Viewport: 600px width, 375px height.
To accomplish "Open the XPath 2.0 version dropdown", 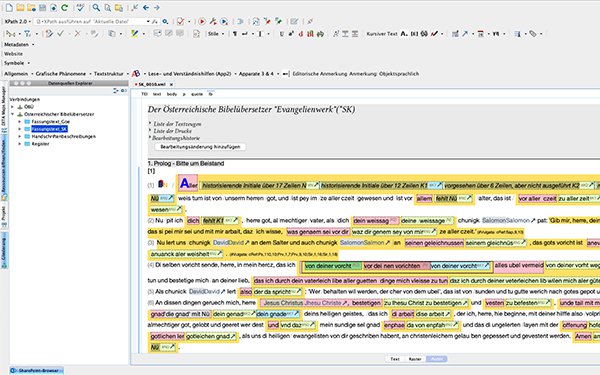I will [x=18, y=21].
